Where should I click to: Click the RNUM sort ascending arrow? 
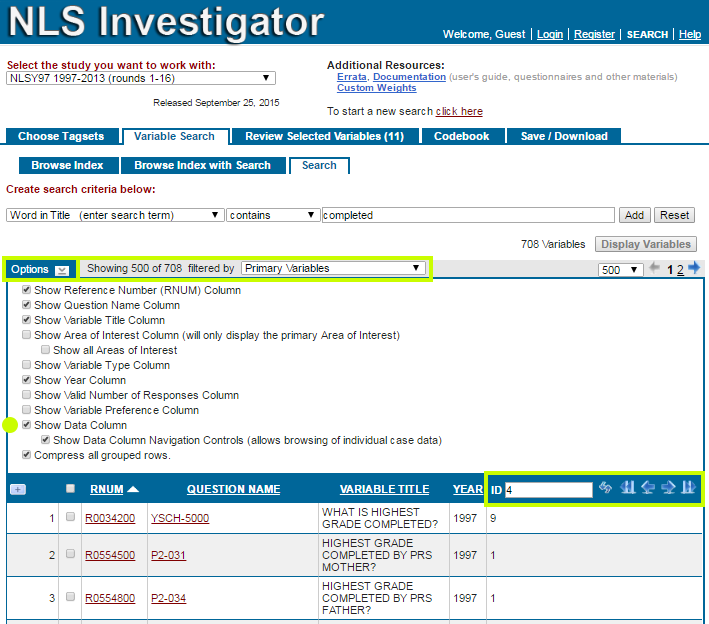pyautogui.click(x=133, y=489)
